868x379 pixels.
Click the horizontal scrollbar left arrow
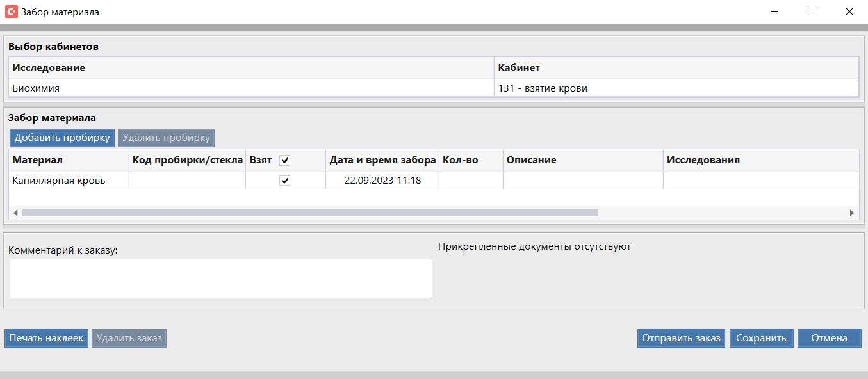[x=16, y=213]
